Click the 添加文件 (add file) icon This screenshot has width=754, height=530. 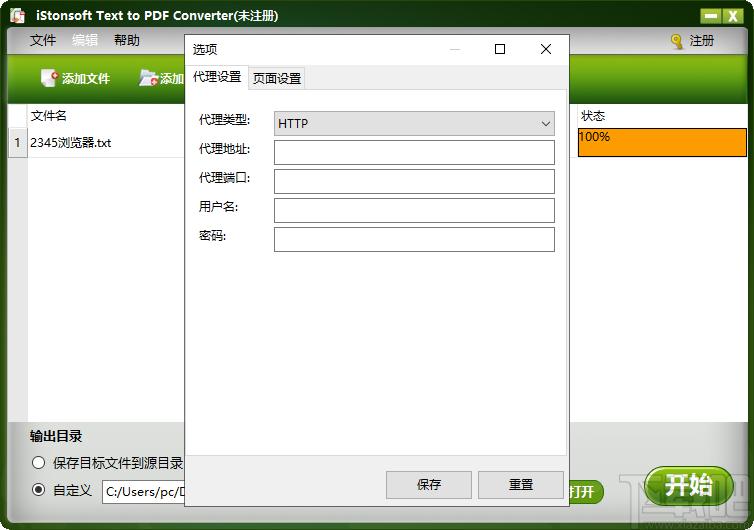coord(49,78)
